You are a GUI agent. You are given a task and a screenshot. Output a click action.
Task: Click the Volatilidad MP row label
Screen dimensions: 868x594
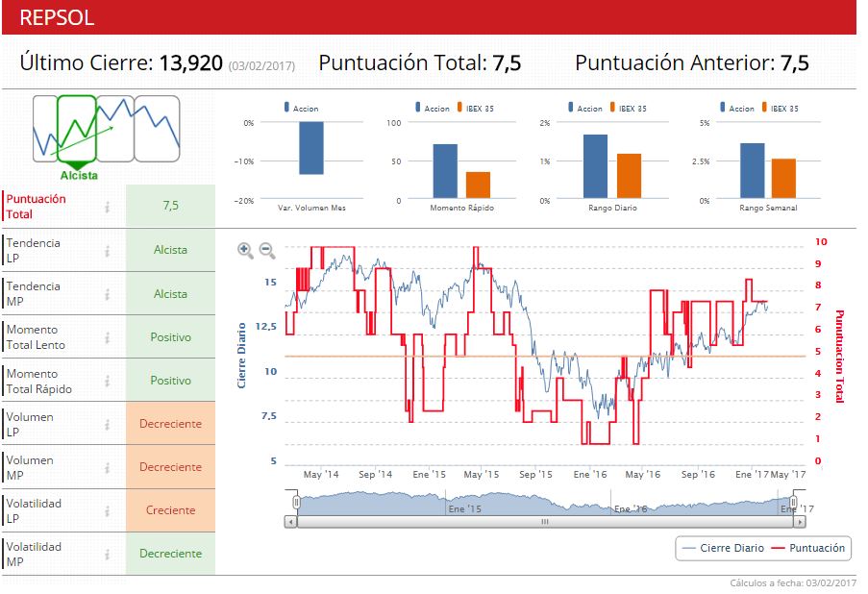point(34,555)
